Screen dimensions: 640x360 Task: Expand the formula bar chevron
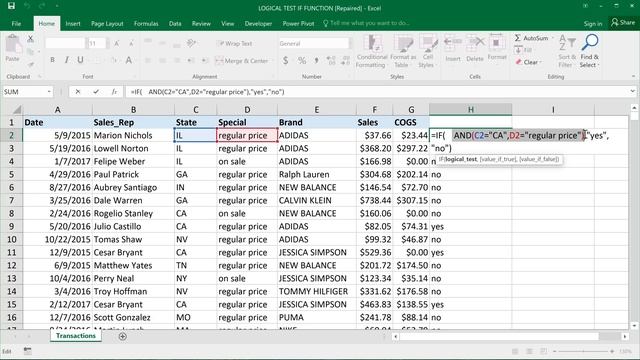pos(632,92)
